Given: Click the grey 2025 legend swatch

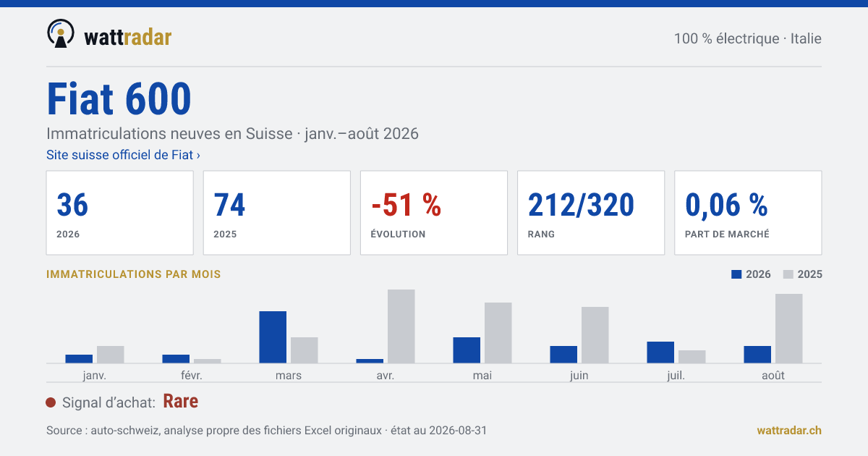Looking at the screenshot, I should pos(788,274).
